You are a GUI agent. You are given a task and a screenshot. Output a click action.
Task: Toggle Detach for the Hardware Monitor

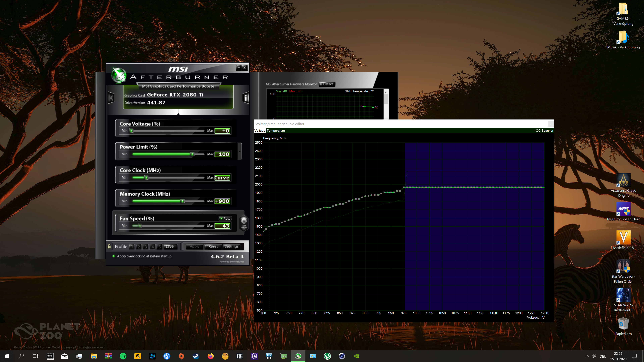click(327, 84)
